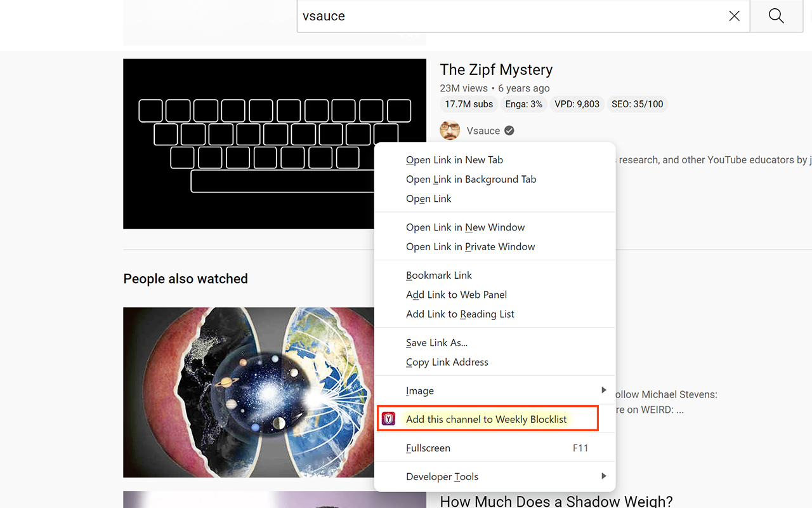The image size is (812, 508).
Task: Select Add Link to Web Panel
Action: 495,295
